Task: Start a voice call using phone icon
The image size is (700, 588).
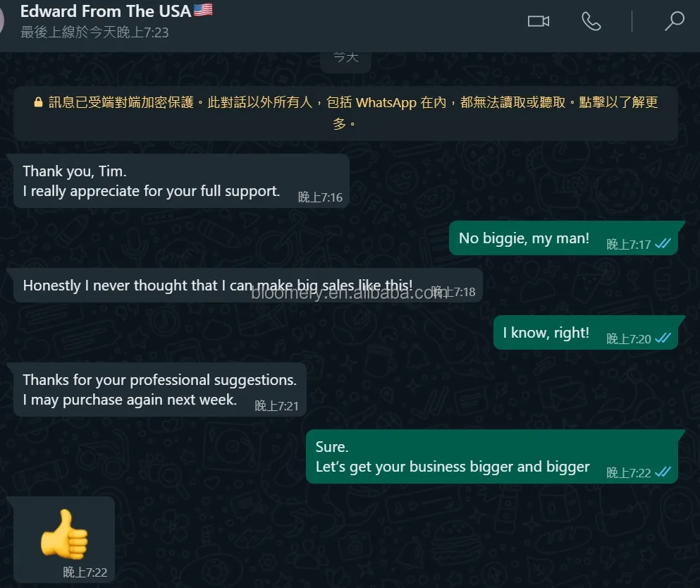Action: point(591,21)
